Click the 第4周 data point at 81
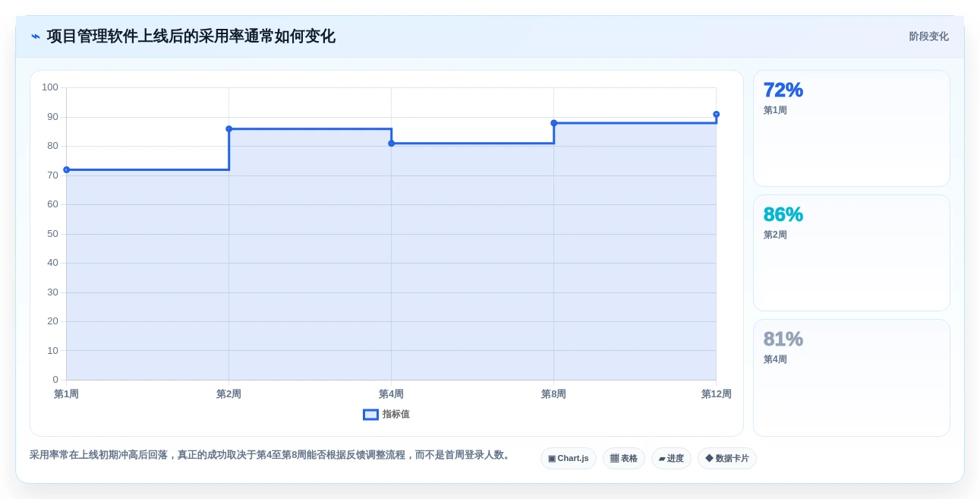 click(392, 144)
